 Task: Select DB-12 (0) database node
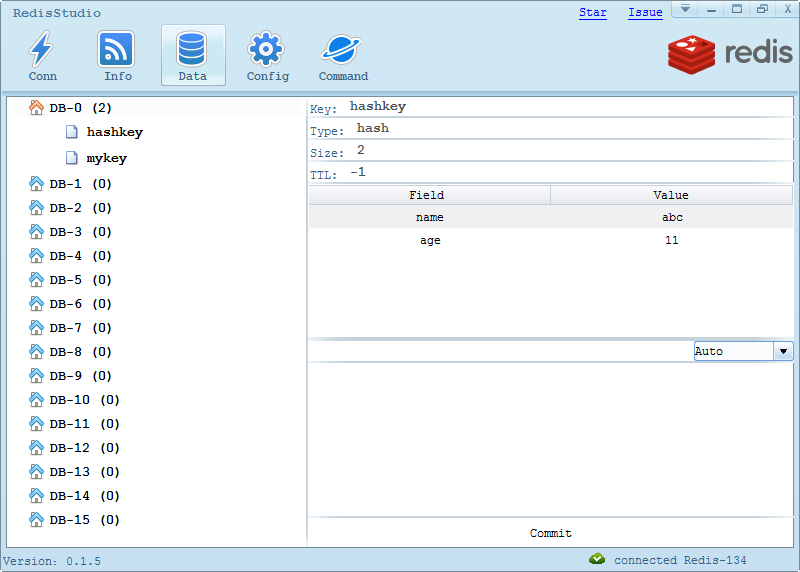coord(84,447)
